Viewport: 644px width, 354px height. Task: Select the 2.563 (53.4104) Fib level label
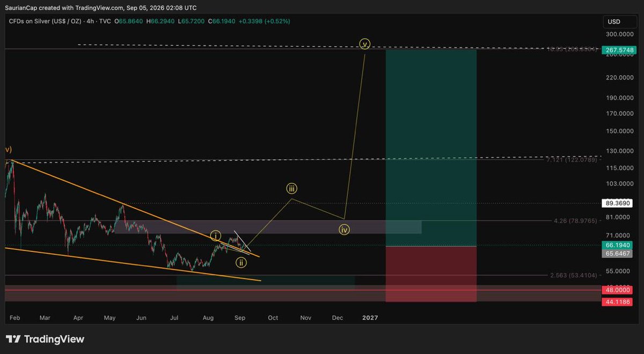pyautogui.click(x=574, y=275)
